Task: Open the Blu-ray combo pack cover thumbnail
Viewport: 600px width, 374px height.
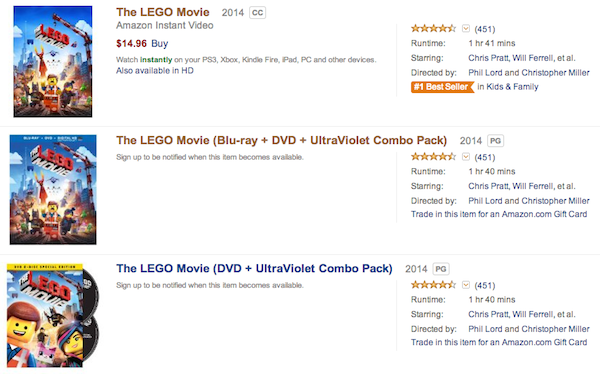Action: (x=53, y=189)
